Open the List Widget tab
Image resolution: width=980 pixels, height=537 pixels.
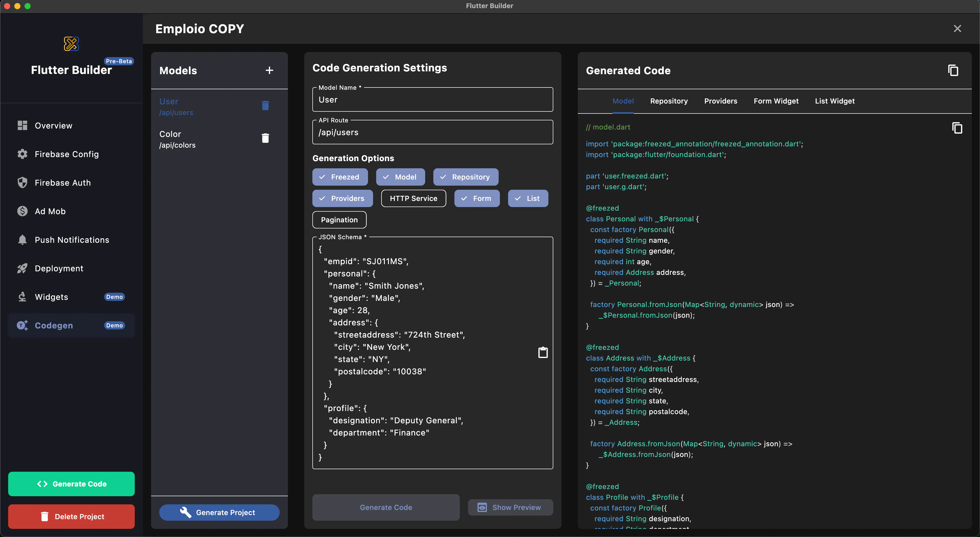(x=835, y=101)
